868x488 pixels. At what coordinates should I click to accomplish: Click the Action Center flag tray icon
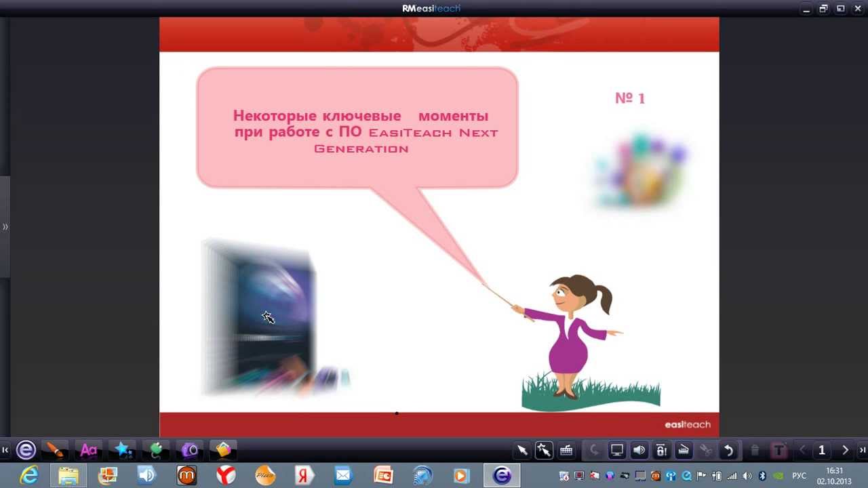click(x=702, y=476)
